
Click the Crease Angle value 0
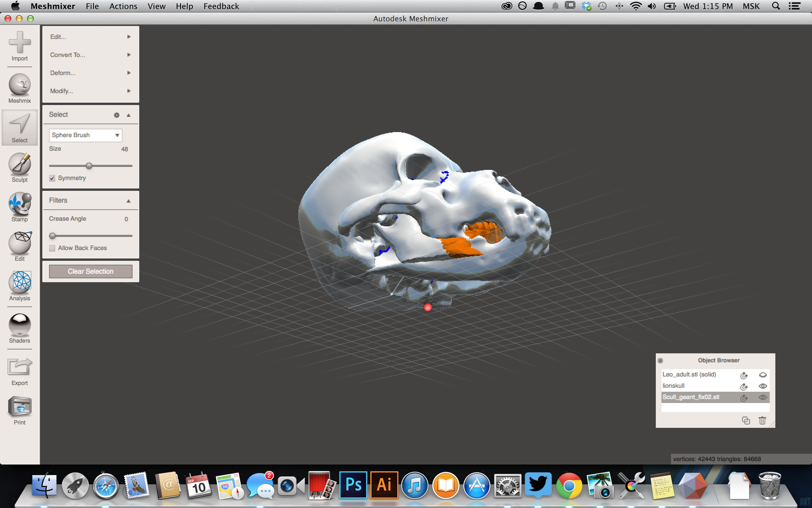126,219
